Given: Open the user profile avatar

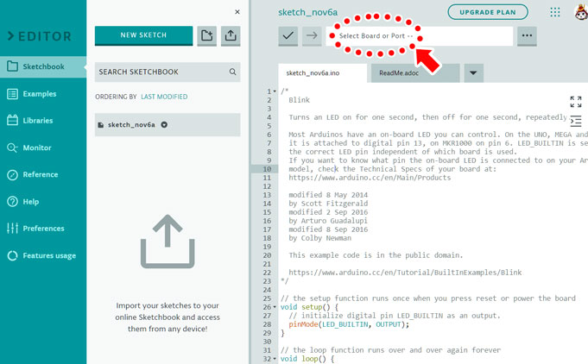Looking at the screenshot, I should [x=581, y=12].
